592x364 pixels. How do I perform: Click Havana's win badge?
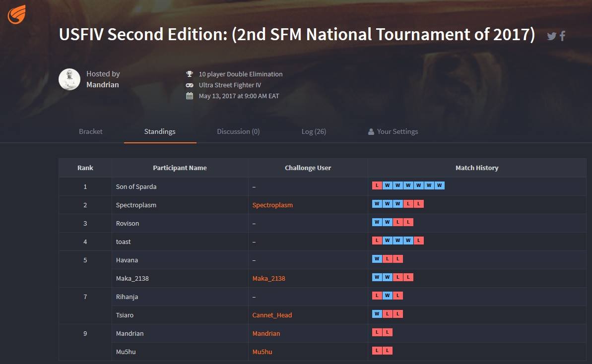click(x=377, y=259)
